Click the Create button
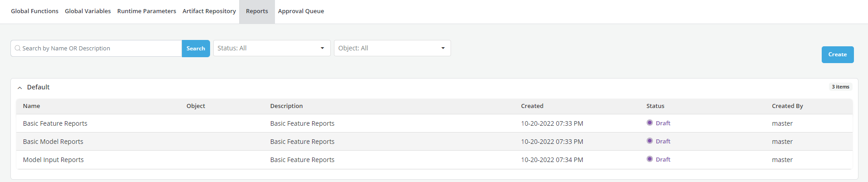Image resolution: width=868 pixels, height=182 pixels. 837,54
